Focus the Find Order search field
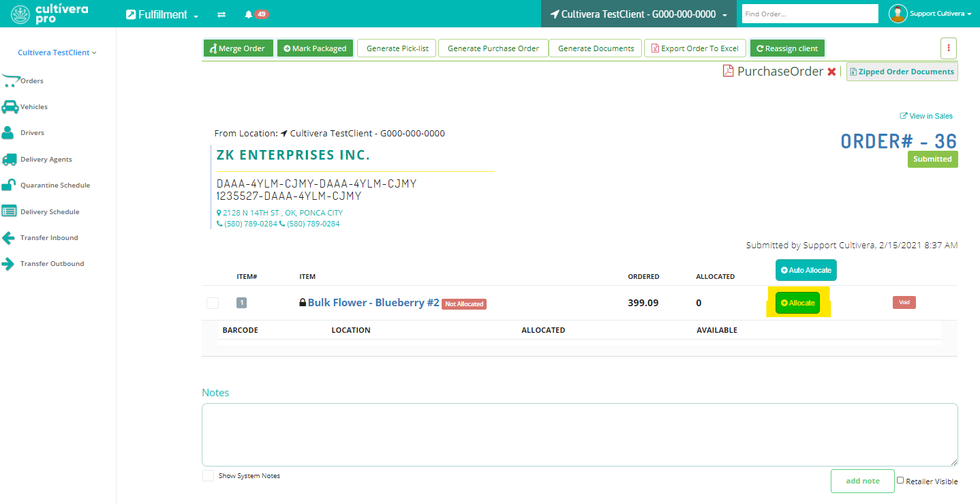The width and height of the screenshot is (980, 504). pyautogui.click(x=810, y=14)
